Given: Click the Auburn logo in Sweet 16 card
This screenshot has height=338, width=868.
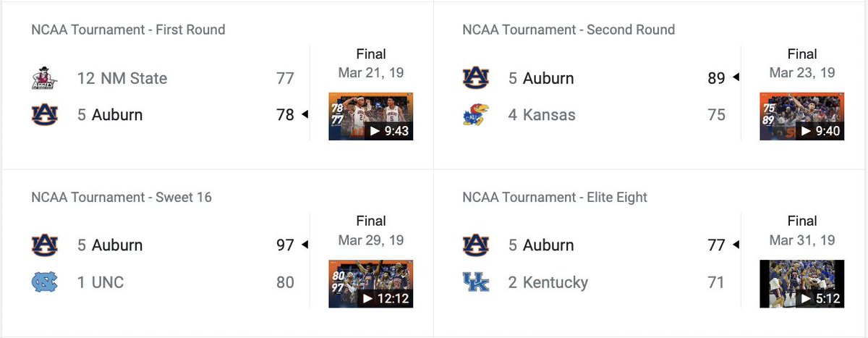Looking at the screenshot, I should coord(44,245).
